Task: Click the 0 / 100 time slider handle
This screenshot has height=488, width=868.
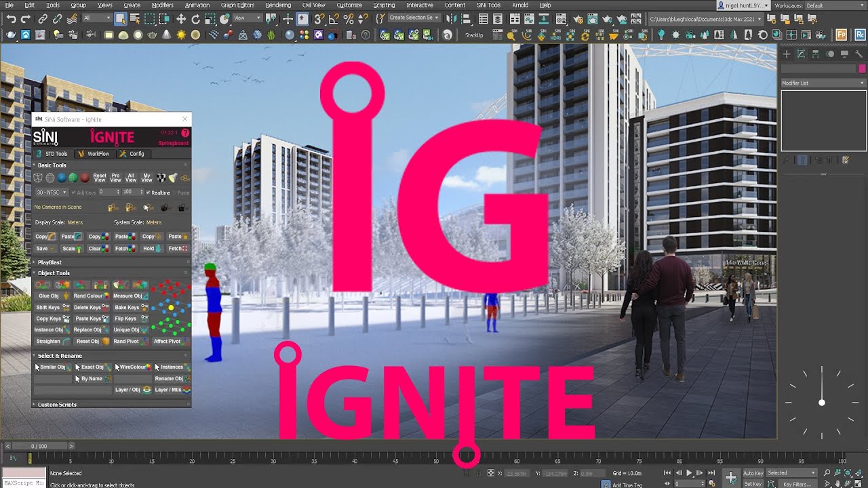Action: click(x=38, y=446)
